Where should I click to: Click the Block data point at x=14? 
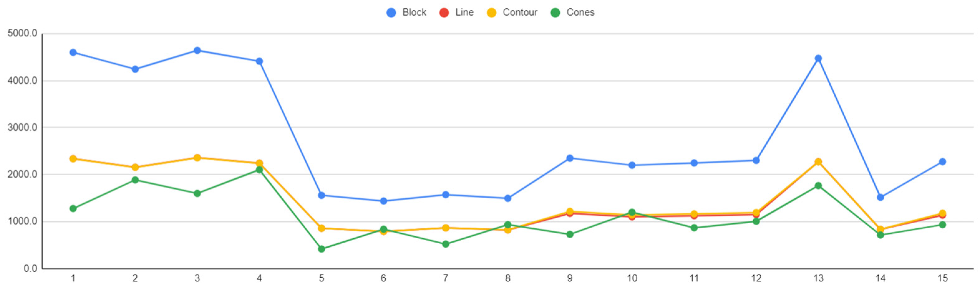[880, 197]
